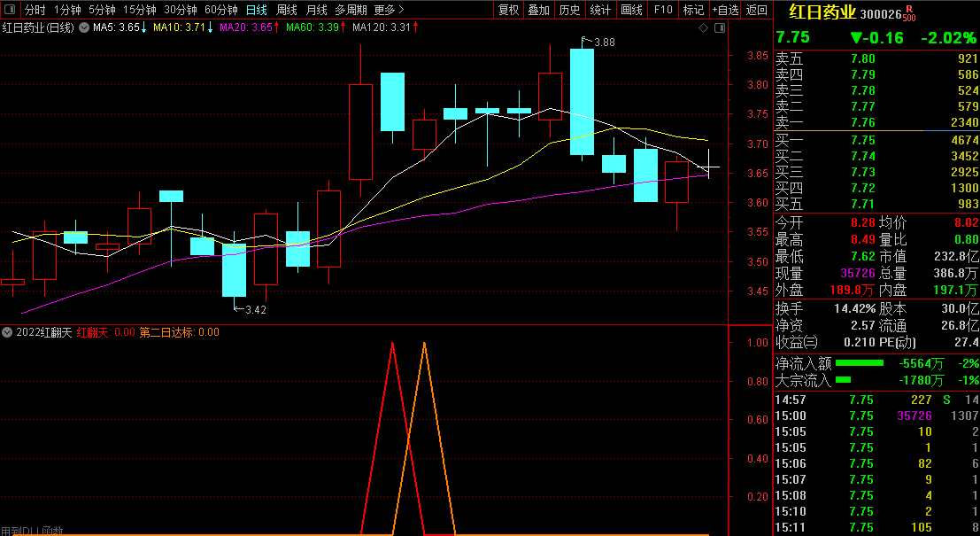Expand the 红日药业(日线) indicator dropdown arrow
This screenshot has height=536, width=980.
click(83, 28)
